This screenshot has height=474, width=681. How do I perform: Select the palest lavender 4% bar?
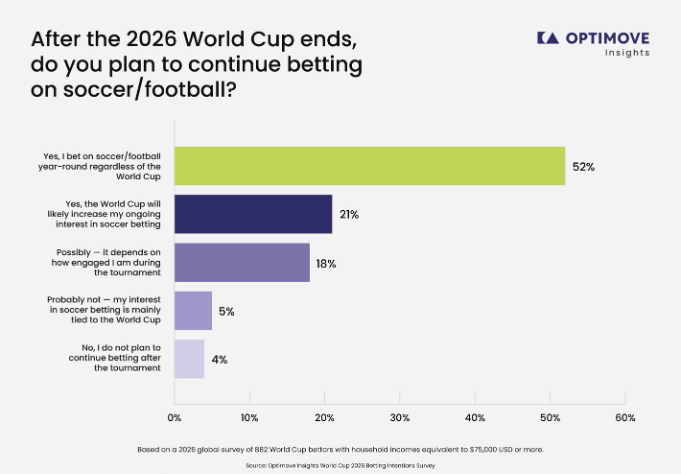[x=189, y=359]
